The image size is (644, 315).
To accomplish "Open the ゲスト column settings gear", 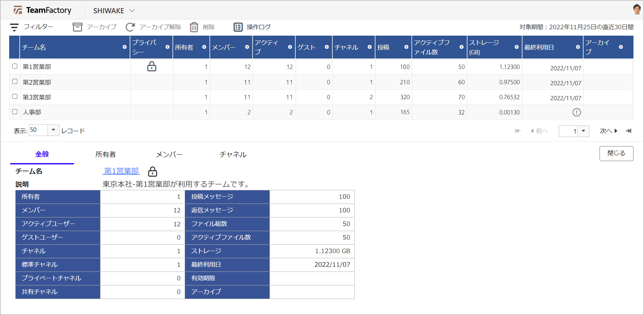I will click(x=327, y=47).
